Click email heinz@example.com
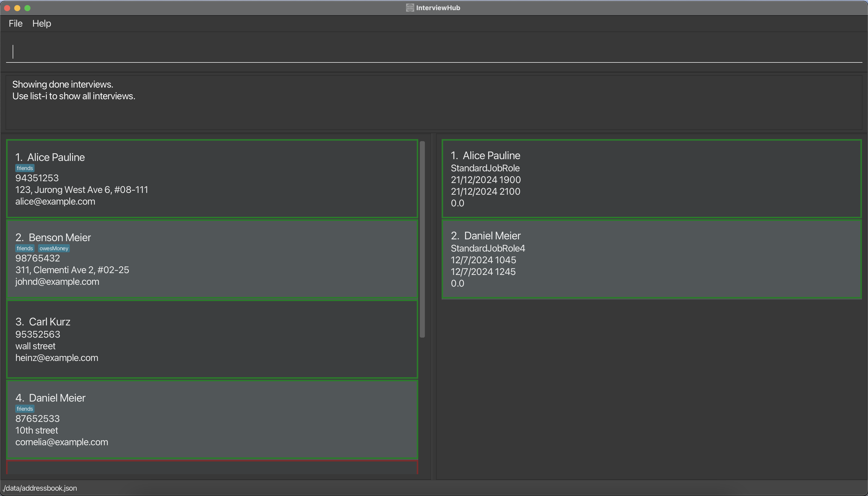 coord(57,358)
